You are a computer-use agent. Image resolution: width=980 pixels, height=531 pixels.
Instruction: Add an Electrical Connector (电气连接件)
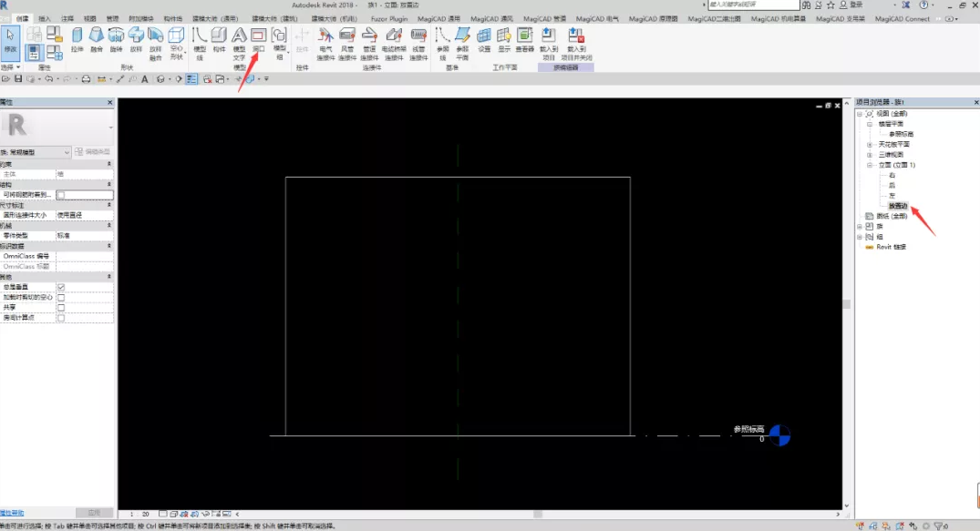point(325,43)
